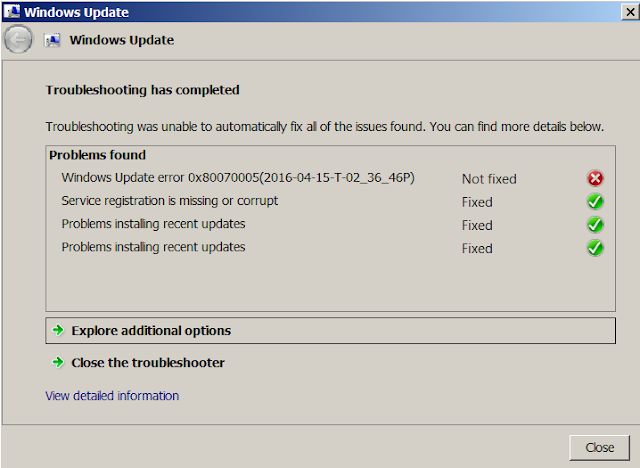Click the Close button at bottom right

(599, 448)
